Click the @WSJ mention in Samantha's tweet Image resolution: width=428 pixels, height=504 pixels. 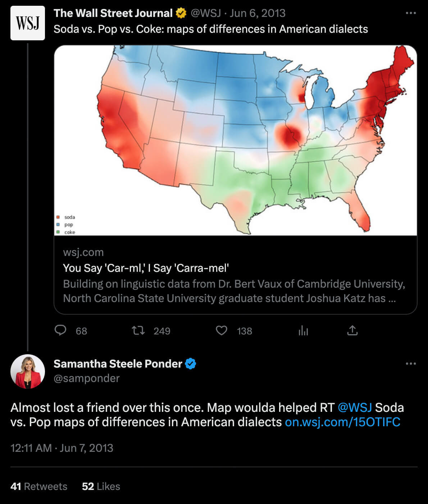pos(355,408)
